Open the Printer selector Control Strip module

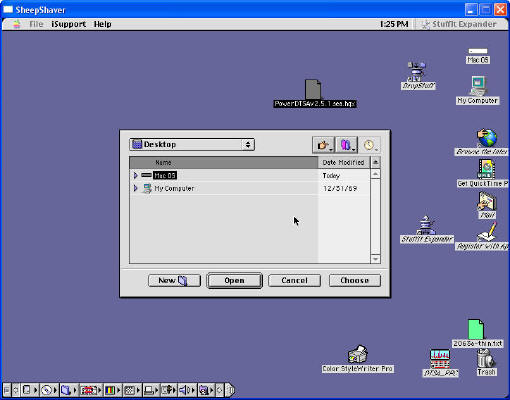click(151, 390)
